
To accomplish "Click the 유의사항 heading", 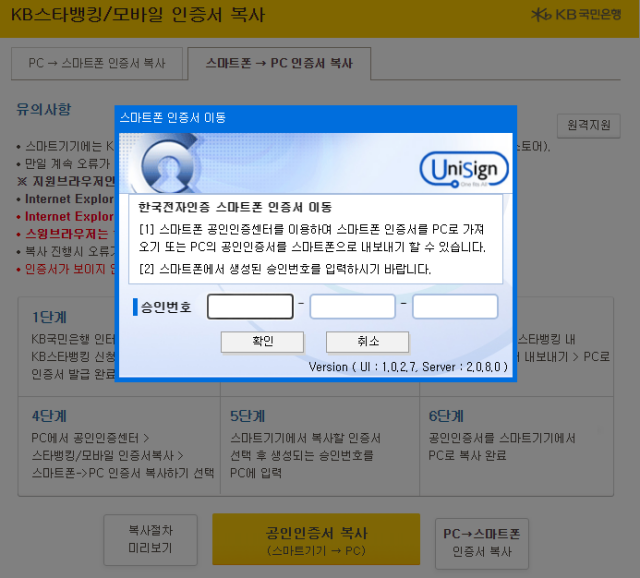I will coord(44,109).
